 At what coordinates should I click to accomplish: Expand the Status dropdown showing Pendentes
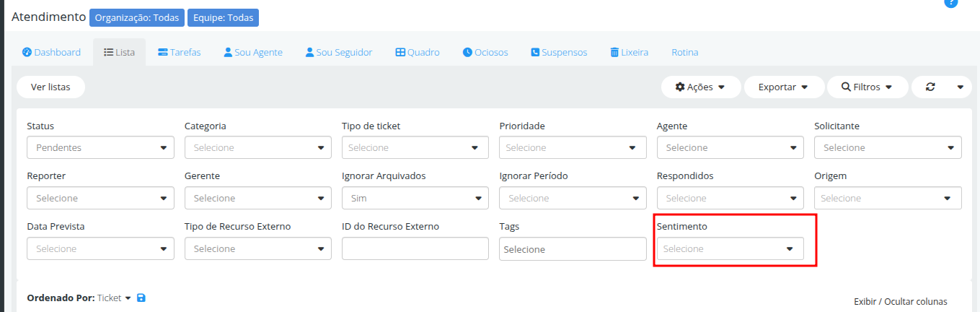click(100, 147)
